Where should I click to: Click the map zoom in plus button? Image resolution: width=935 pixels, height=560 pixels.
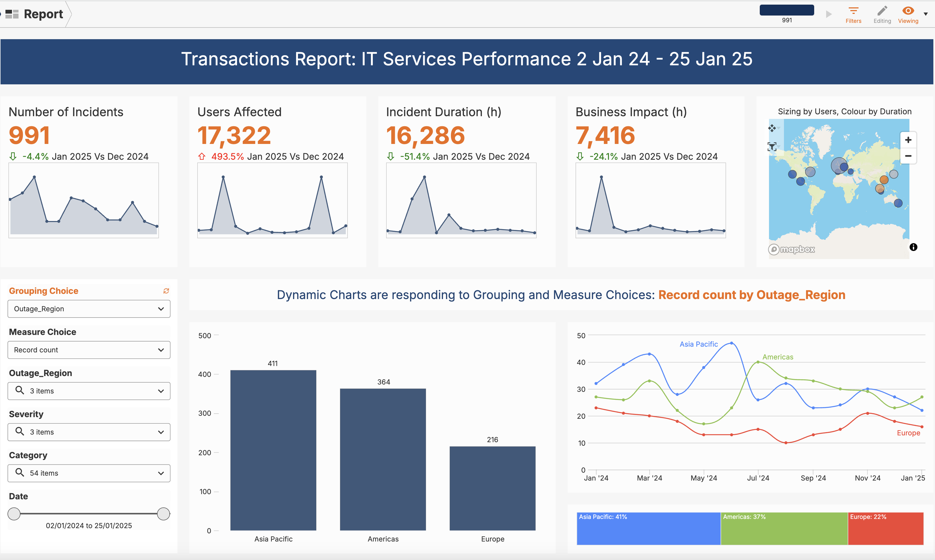pos(908,140)
